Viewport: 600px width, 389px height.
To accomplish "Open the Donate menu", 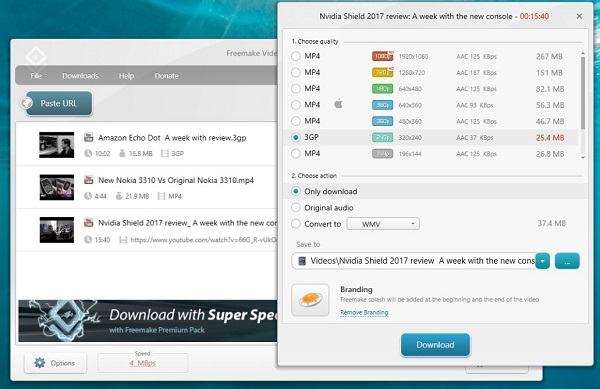I will pyautogui.click(x=166, y=76).
